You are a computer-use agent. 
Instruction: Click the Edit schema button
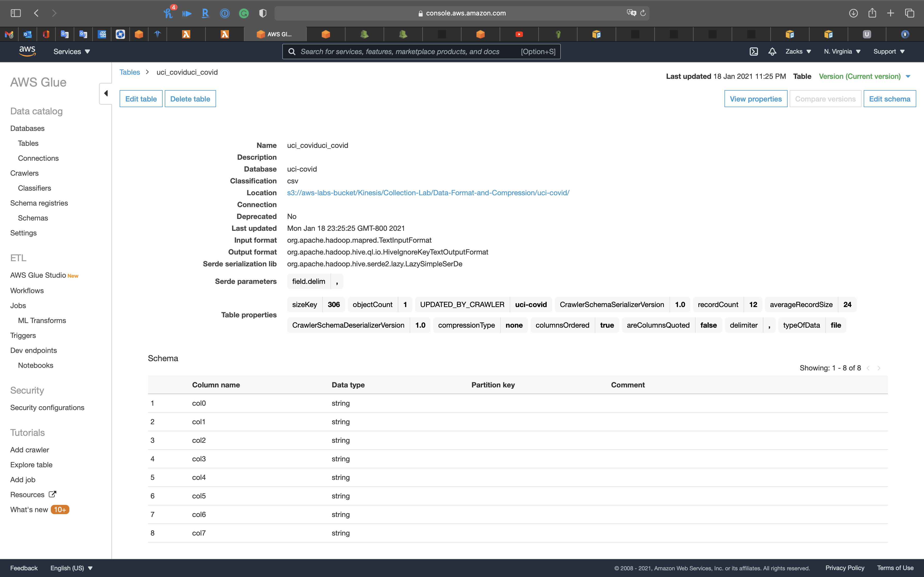click(x=889, y=99)
